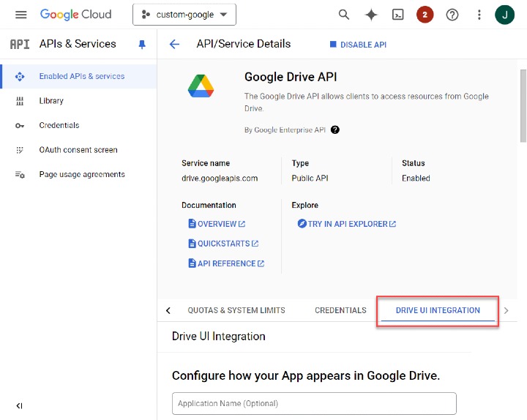Switch to the Credentials tab
Screen dimensions: 527x420
coord(340,310)
